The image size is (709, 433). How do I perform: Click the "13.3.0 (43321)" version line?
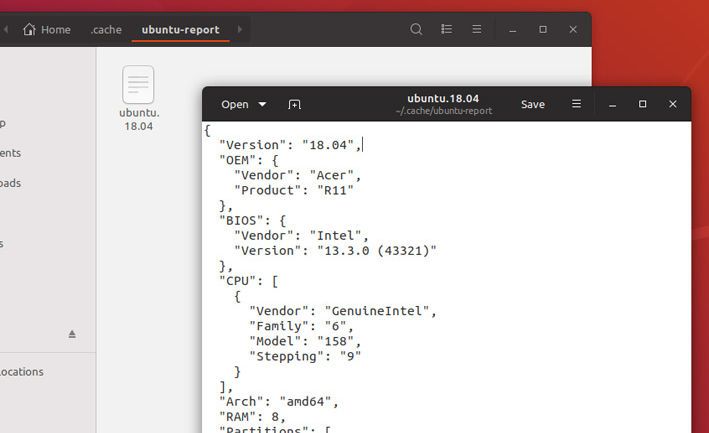[x=336, y=251]
